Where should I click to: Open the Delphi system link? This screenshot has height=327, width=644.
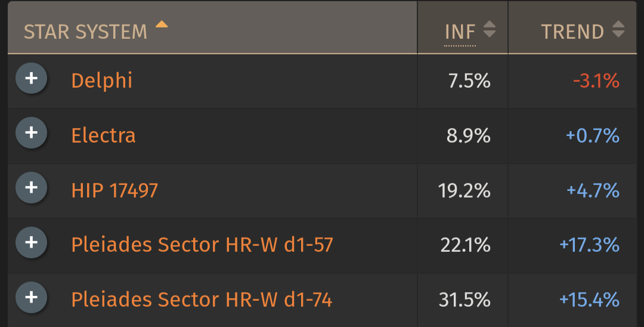tap(102, 81)
